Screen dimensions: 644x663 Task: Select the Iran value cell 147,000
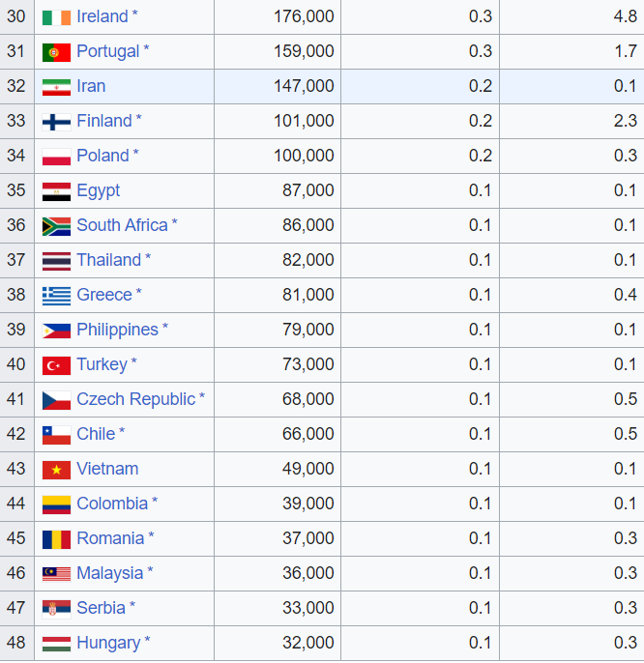pyautogui.click(x=303, y=86)
